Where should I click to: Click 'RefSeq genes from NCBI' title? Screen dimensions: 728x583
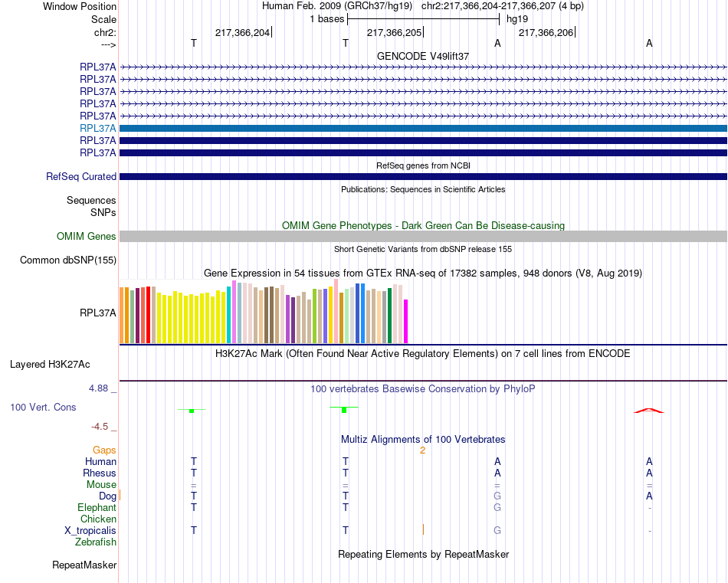click(x=424, y=165)
